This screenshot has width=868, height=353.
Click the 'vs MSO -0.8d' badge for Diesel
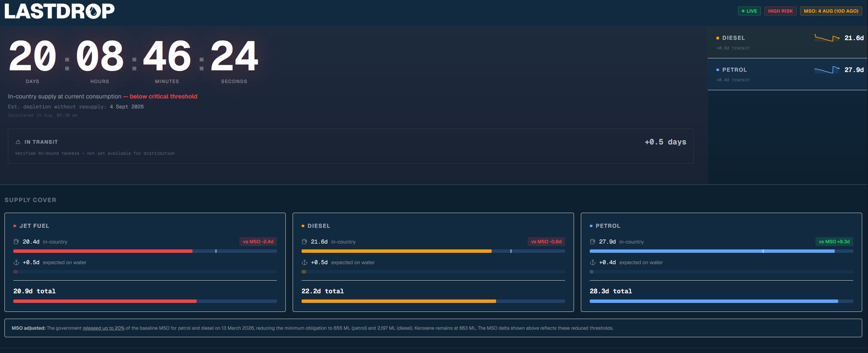[546, 242]
